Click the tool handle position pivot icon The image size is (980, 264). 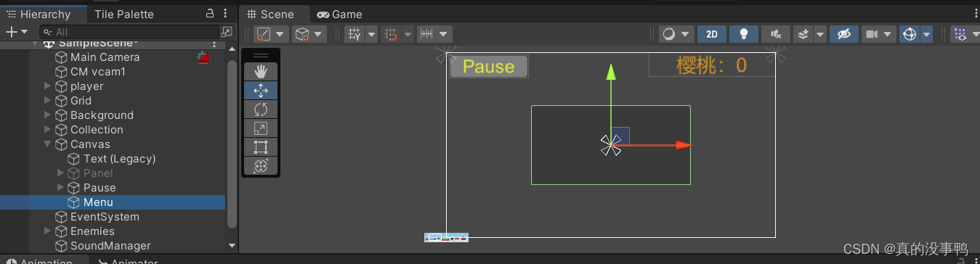click(264, 34)
